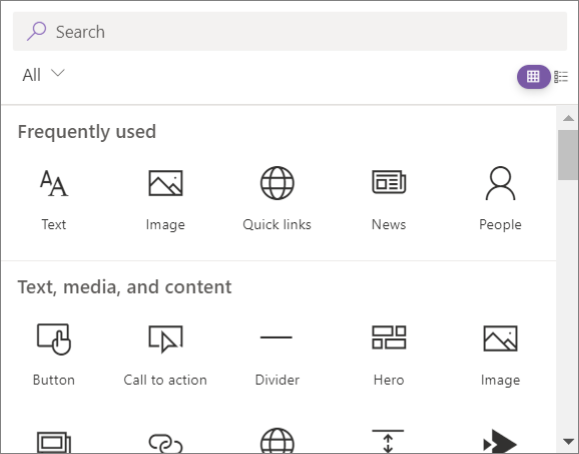Add the Hero web part
This screenshot has height=454, width=579.
tap(388, 355)
